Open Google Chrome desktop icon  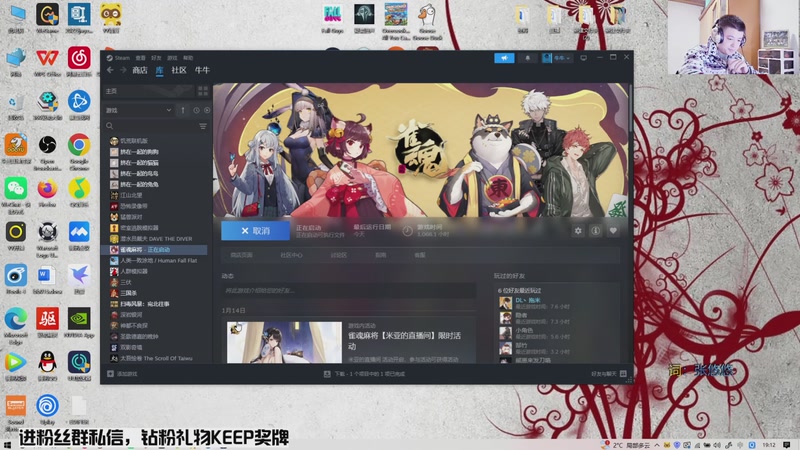tap(79, 149)
